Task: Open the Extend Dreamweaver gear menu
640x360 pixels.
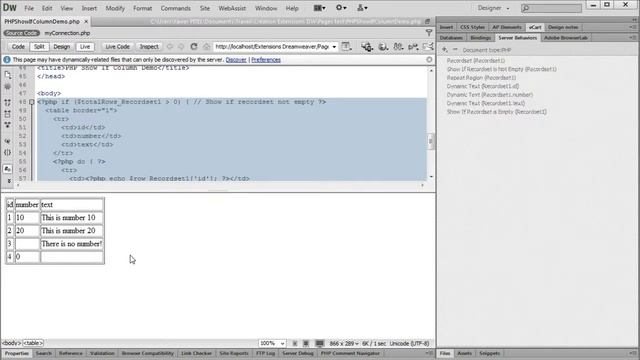Action: click(341, 8)
